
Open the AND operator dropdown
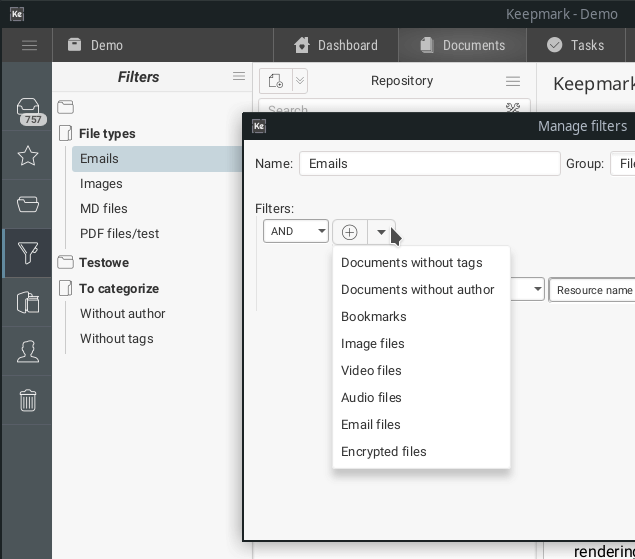tap(295, 231)
